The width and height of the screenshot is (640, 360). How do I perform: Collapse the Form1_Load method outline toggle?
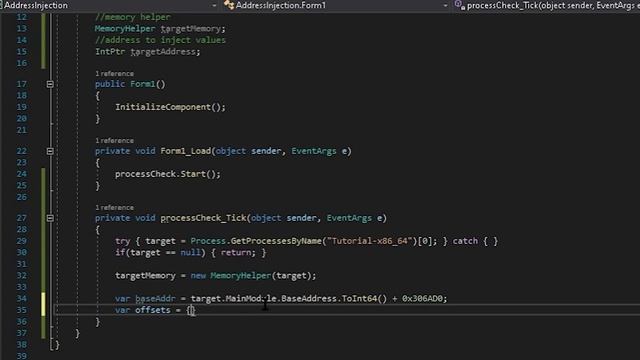(50, 151)
